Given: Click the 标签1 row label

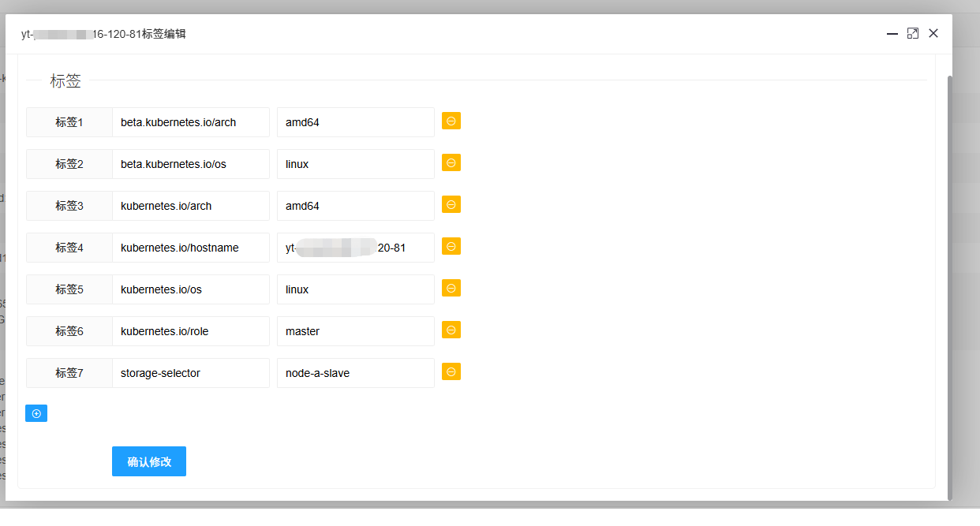Looking at the screenshot, I should (69, 122).
